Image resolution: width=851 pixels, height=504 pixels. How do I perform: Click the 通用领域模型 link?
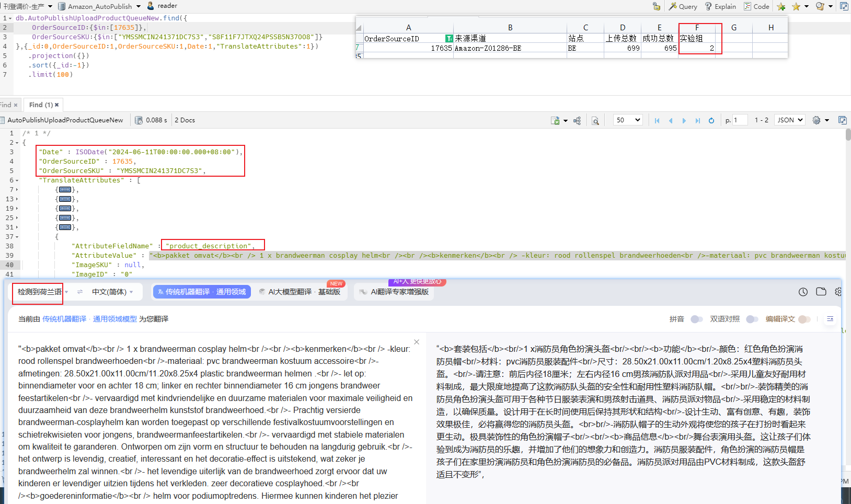114,319
